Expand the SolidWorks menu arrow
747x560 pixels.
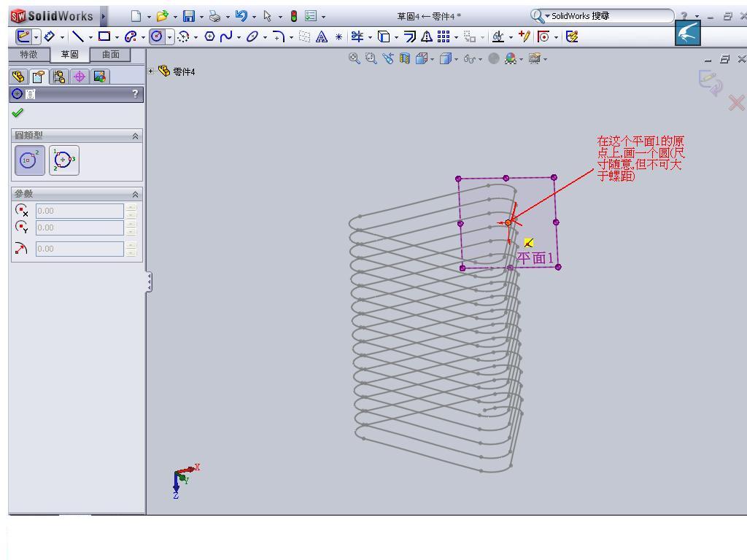103,16
